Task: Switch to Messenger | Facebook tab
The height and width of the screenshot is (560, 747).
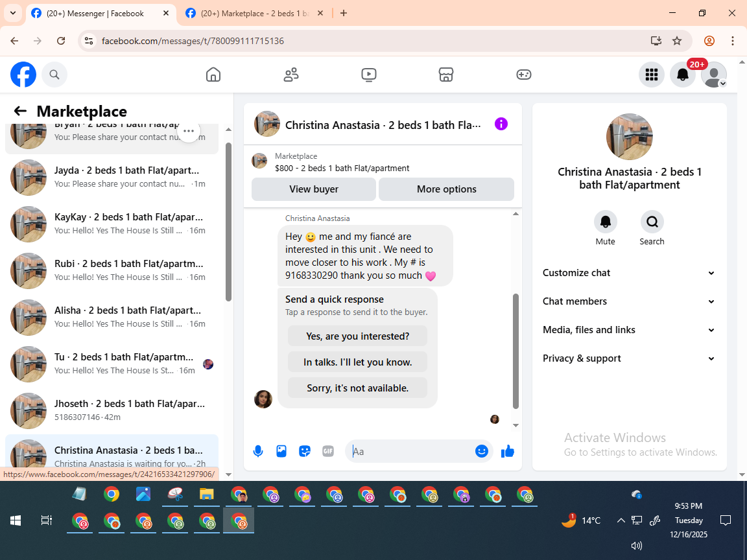Action: [95, 14]
